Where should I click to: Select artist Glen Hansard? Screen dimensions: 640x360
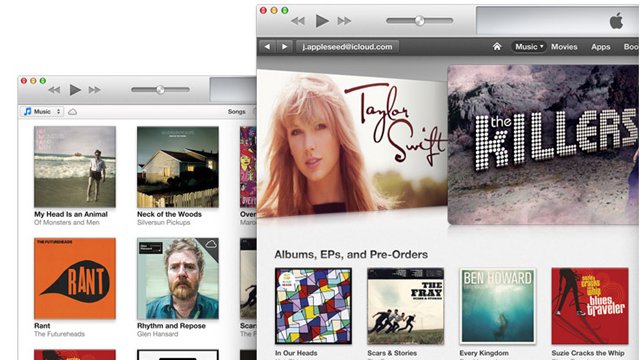point(157,334)
